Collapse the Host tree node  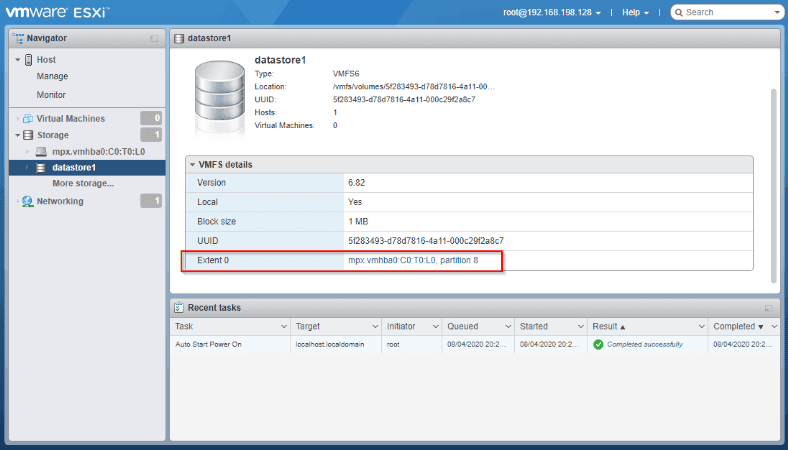tap(17, 60)
